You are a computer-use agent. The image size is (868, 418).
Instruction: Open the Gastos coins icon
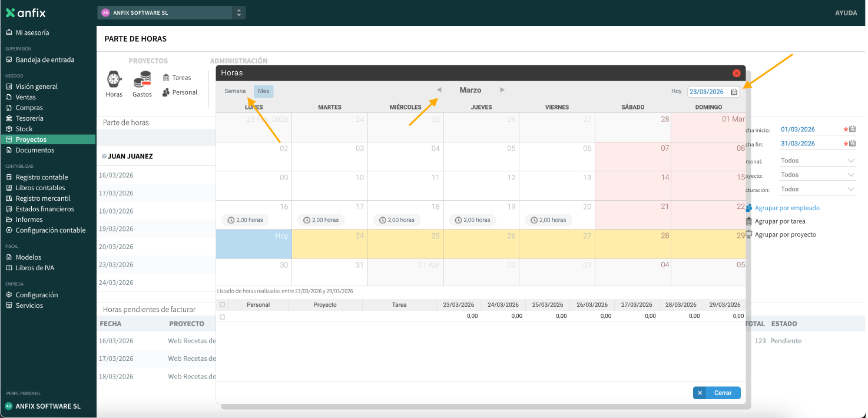pos(142,80)
